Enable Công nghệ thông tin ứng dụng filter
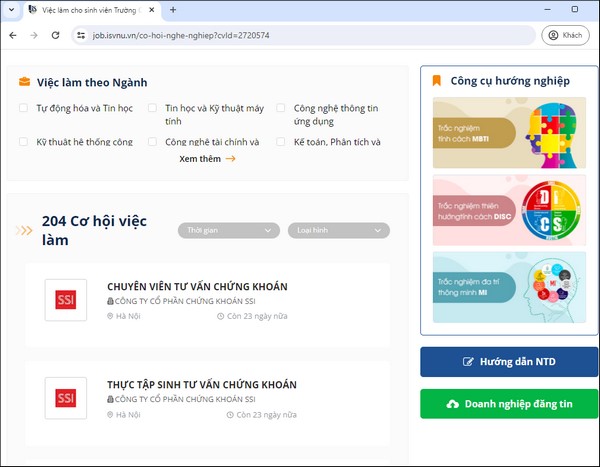 [x=281, y=108]
